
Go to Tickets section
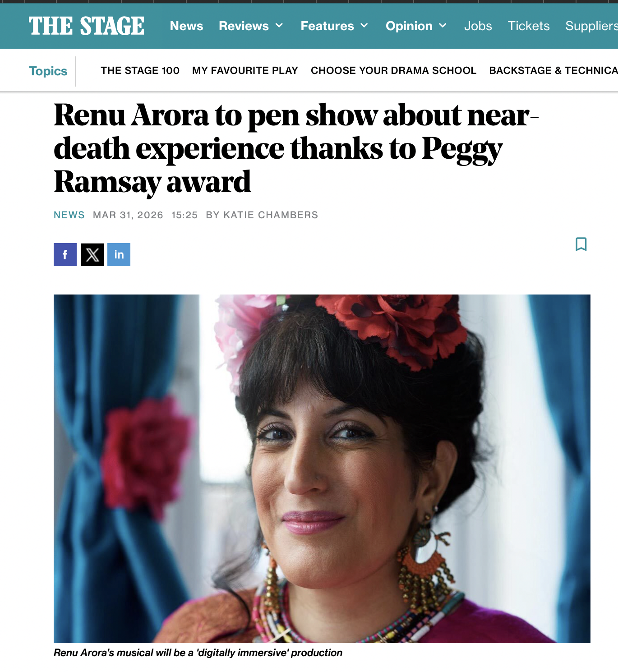(529, 26)
